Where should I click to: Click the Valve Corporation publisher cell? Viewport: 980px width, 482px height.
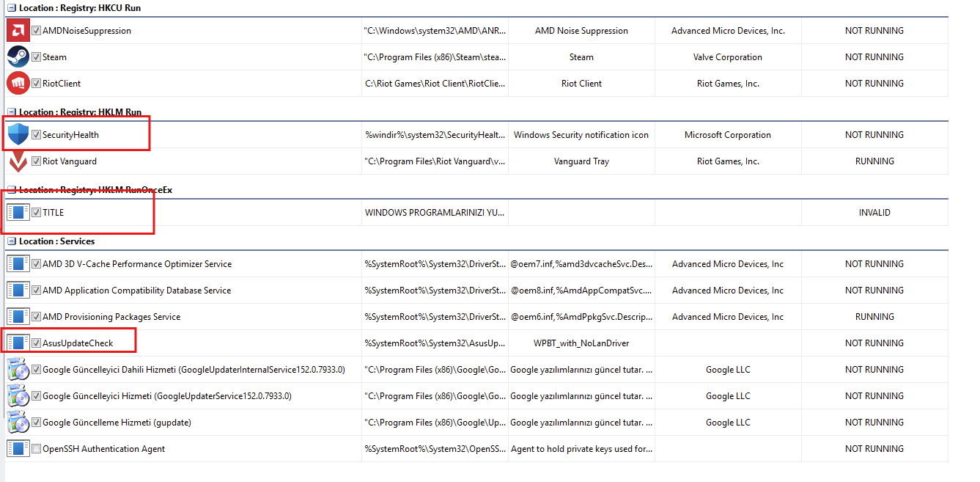[x=728, y=57]
